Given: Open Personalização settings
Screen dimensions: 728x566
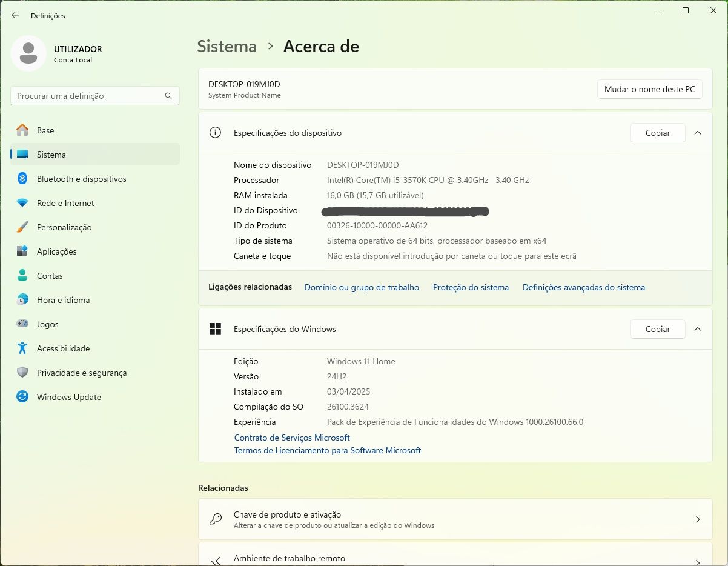Looking at the screenshot, I should 95,227.
